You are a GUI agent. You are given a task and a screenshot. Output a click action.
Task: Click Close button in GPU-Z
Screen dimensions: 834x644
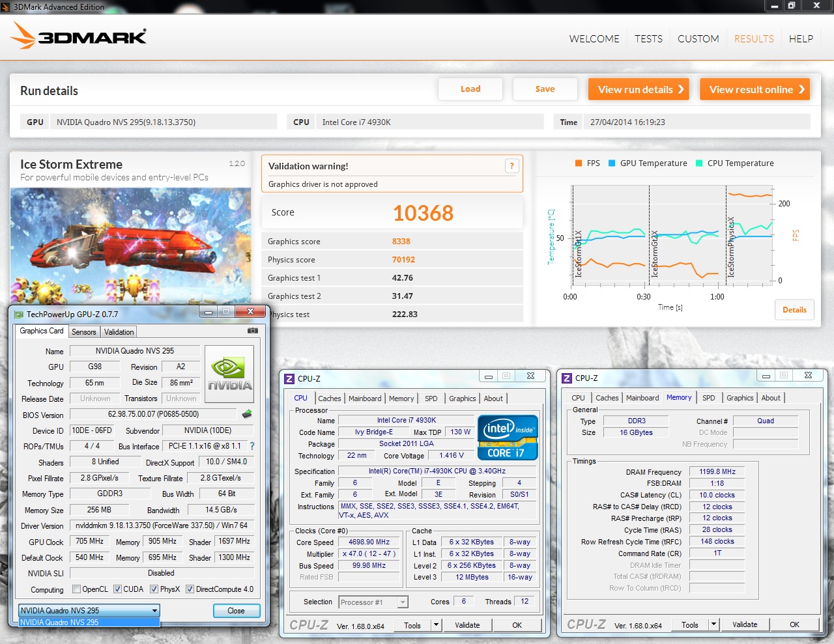[x=237, y=611]
